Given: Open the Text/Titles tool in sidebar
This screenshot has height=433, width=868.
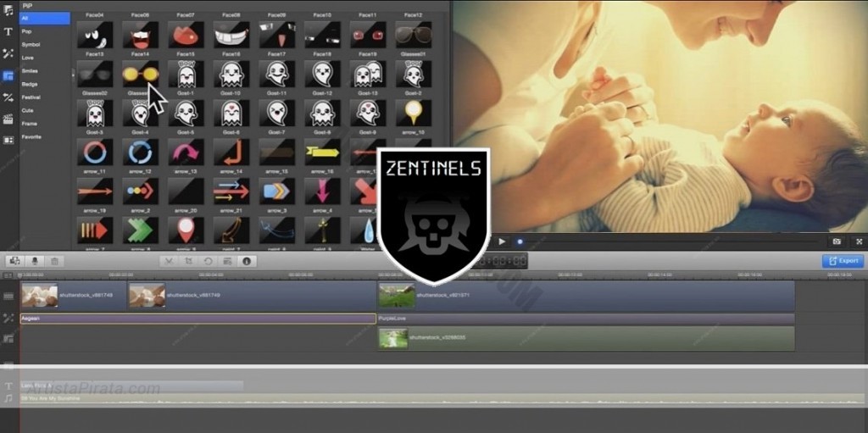Looking at the screenshot, I should click(8, 31).
